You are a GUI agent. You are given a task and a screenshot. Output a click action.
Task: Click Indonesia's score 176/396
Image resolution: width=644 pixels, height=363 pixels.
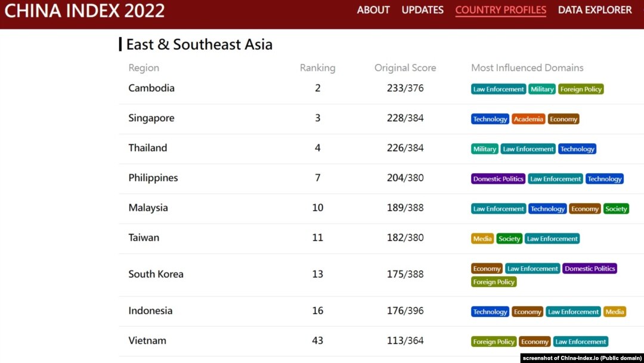[405, 311]
